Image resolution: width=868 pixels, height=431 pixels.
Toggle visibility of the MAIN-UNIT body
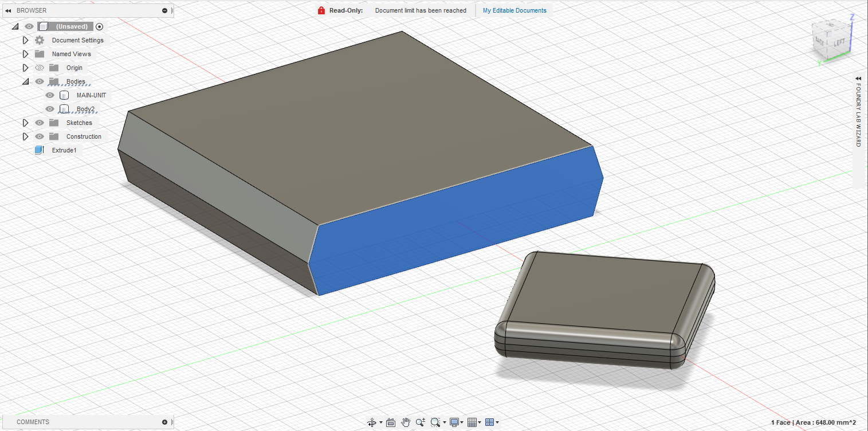pos(49,95)
